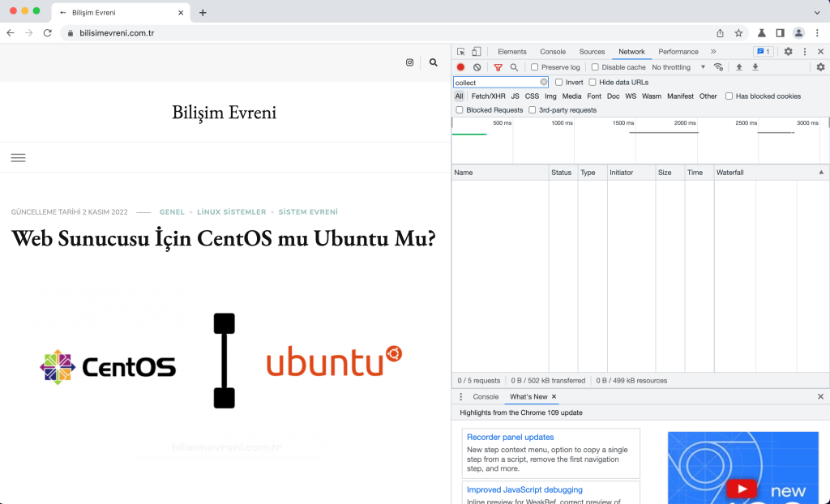830x504 pixels.
Task: Open network conditions wifi icon
Action: point(718,67)
